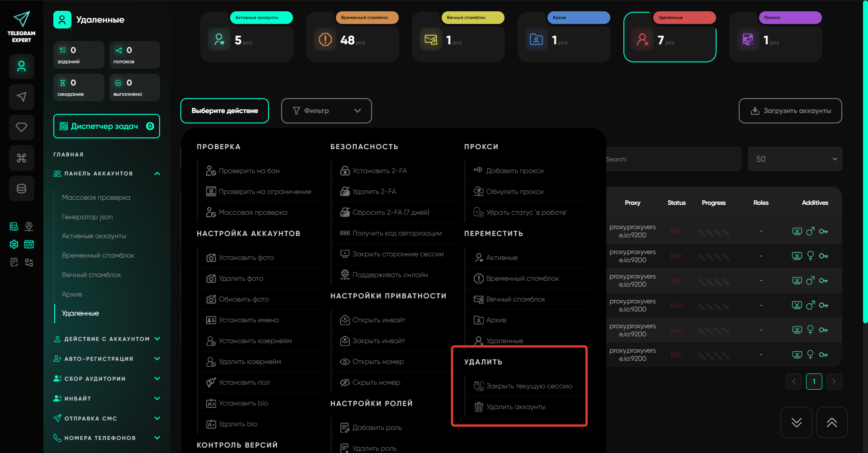Open the database icon in left sidebar
This screenshot has width=868, height=453.
21,189
